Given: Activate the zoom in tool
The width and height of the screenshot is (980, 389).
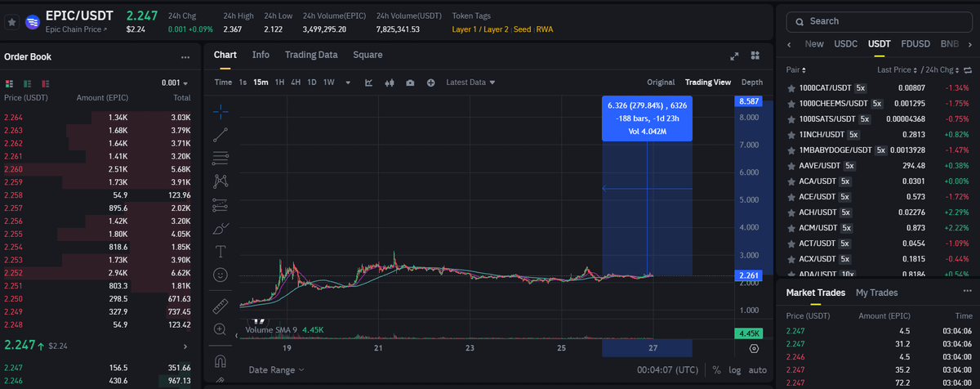Looking at the screenshot, I should (220, 329).
